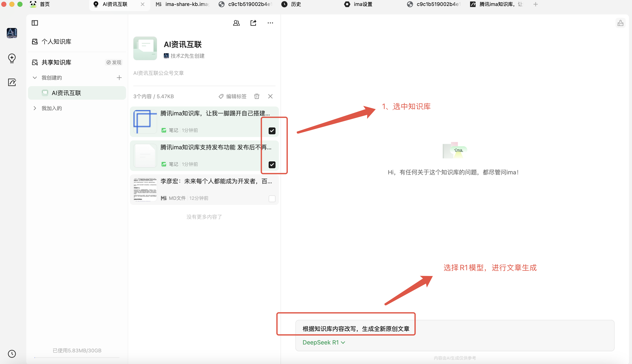Check the 李彦宏 MD file checkbox
This screenshot has height=364, width=632.
tap(272, 199)
